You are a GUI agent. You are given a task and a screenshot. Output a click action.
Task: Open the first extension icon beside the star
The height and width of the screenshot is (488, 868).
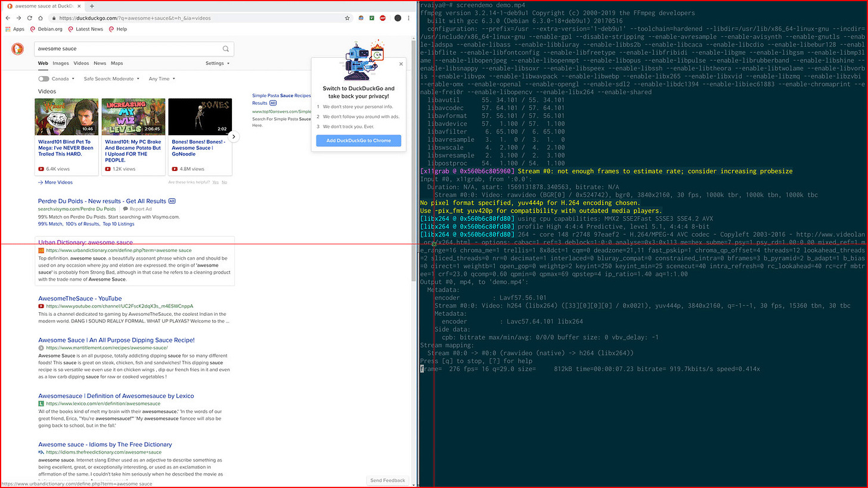coord(361,18)
